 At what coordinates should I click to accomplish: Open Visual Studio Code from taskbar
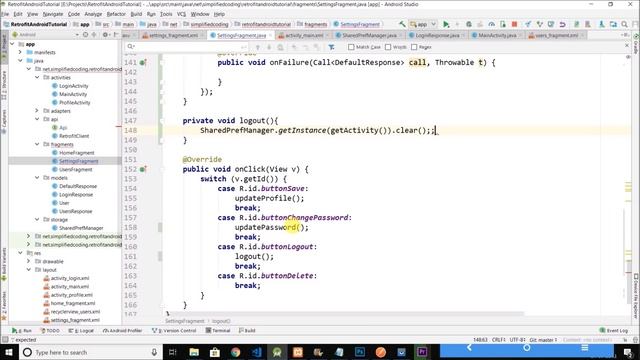coord(256,352)
